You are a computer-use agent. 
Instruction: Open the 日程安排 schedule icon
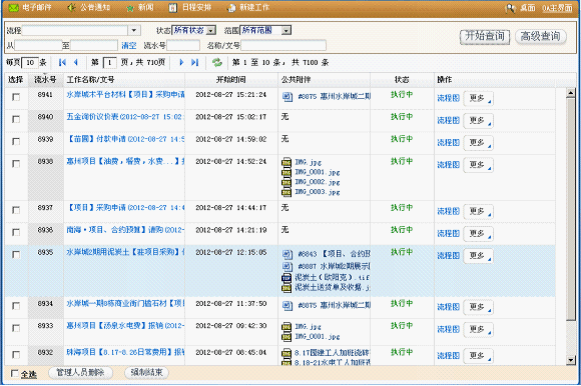(173, 8)
